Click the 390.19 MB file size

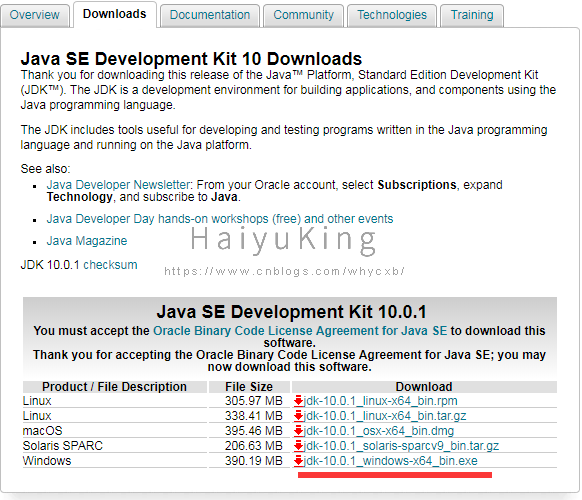tap(254, 461)
